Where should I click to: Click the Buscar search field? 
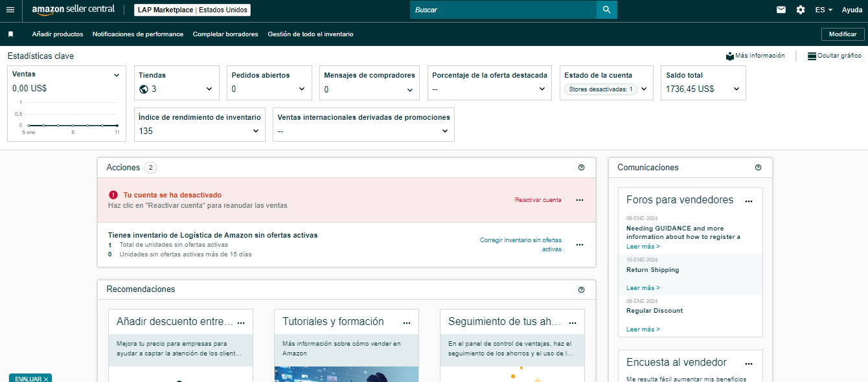(x=503, y=10)
